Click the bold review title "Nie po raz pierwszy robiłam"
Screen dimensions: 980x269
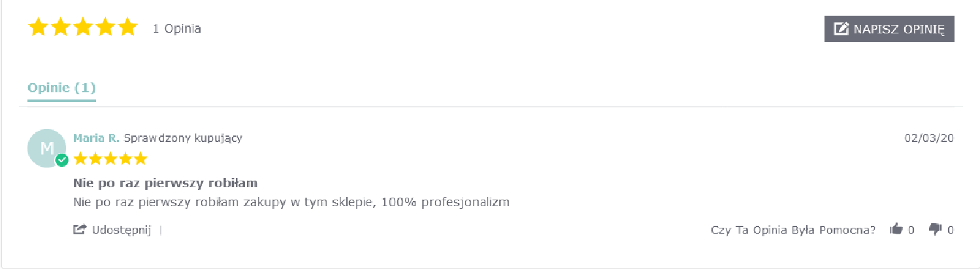coord(165,182)
